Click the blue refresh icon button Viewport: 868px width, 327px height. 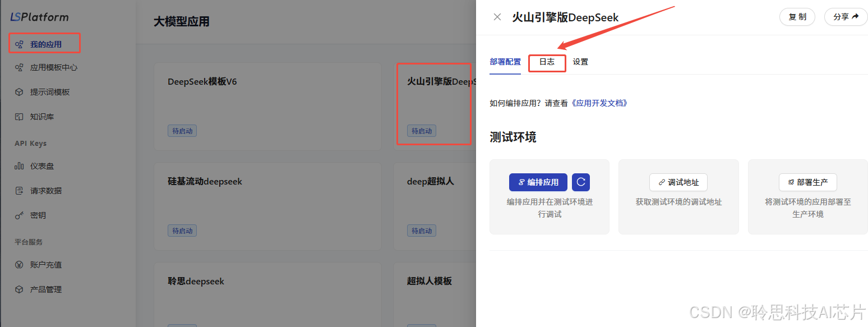point(581,182)
